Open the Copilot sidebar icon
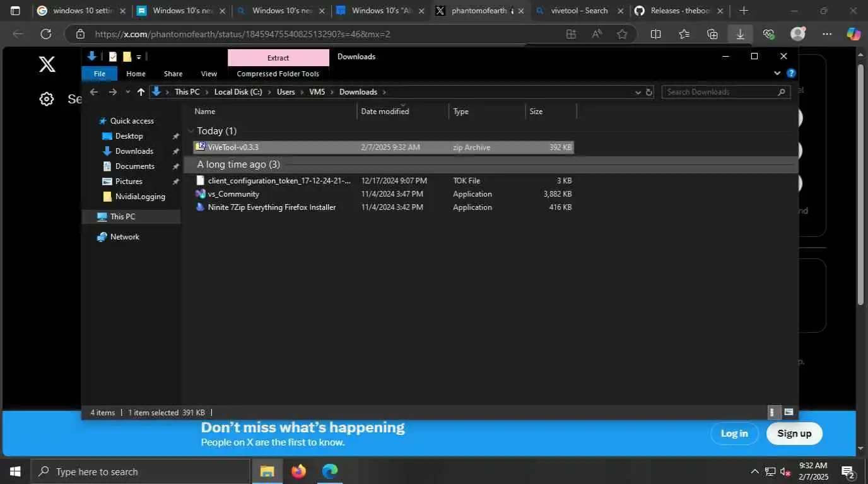Viewport: 868px width, 484px height. pos(853,34)
